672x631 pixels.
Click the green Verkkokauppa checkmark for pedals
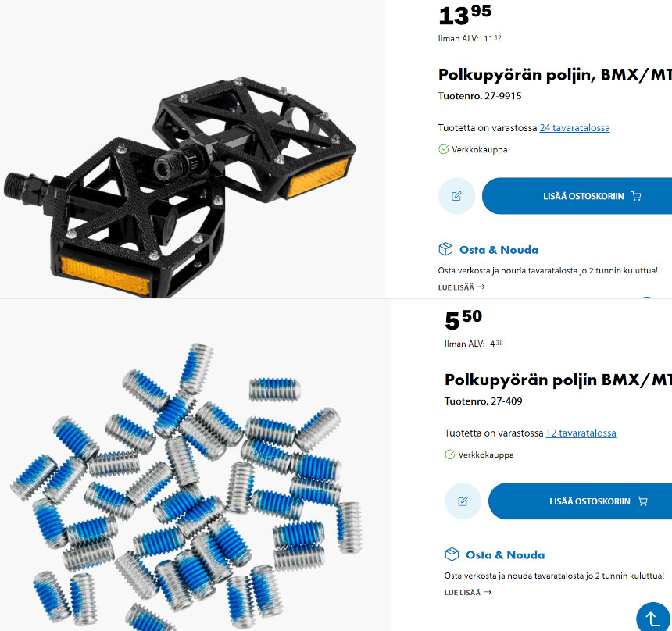click(444, 149)
